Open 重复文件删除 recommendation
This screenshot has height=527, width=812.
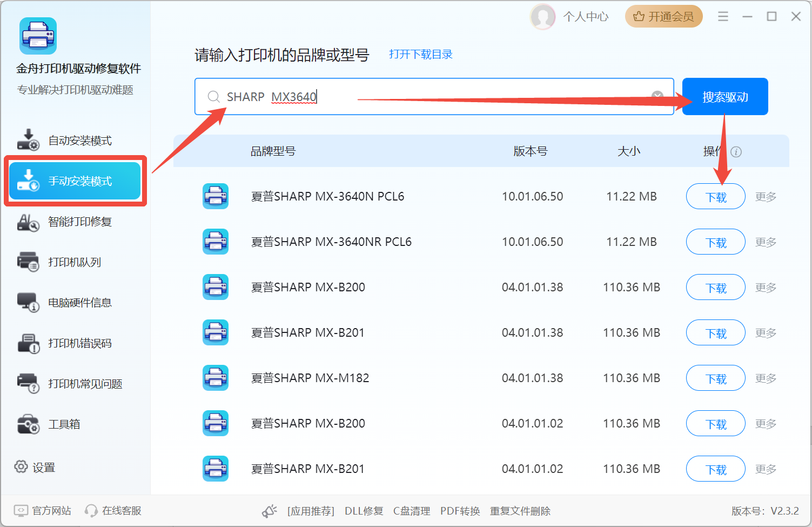click(520, 511)
